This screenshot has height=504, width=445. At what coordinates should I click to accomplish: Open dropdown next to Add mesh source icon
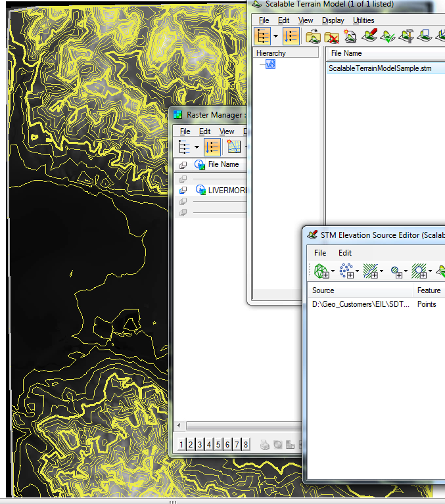click(333, 271)
